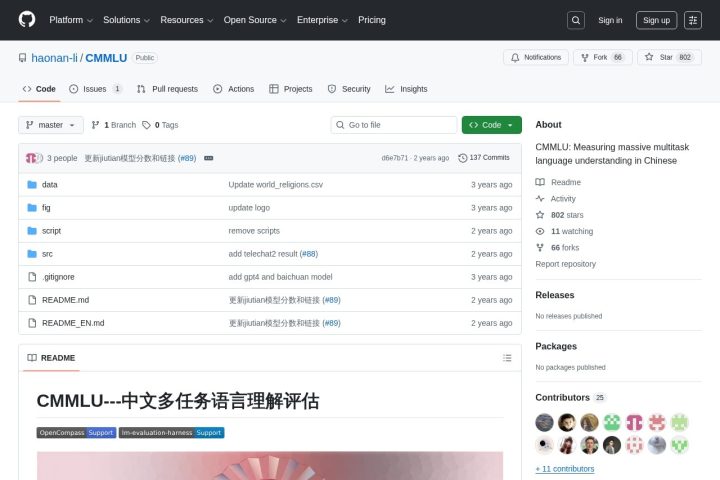
Task: Open the Pricing page
Action: [372, 20]
